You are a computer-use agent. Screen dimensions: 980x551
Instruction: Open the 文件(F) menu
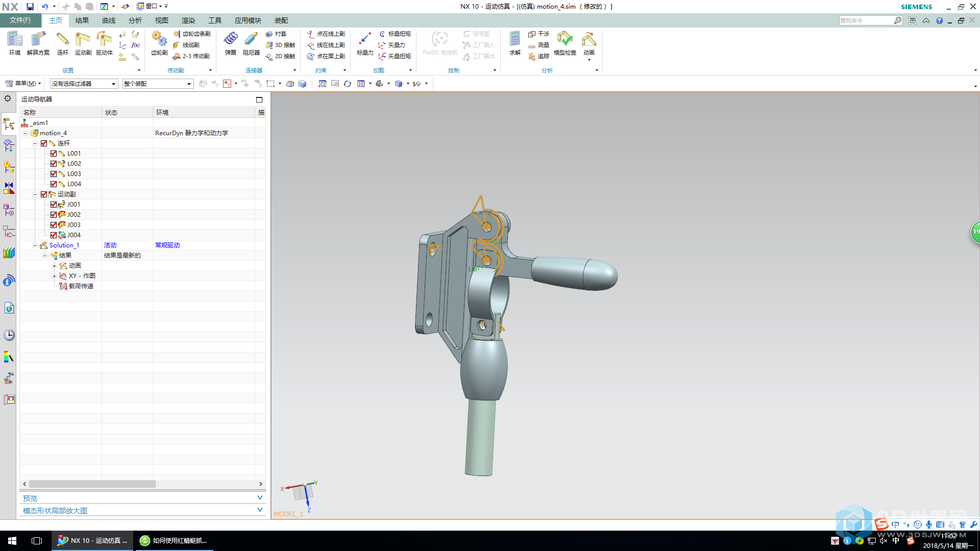[20, 20]
